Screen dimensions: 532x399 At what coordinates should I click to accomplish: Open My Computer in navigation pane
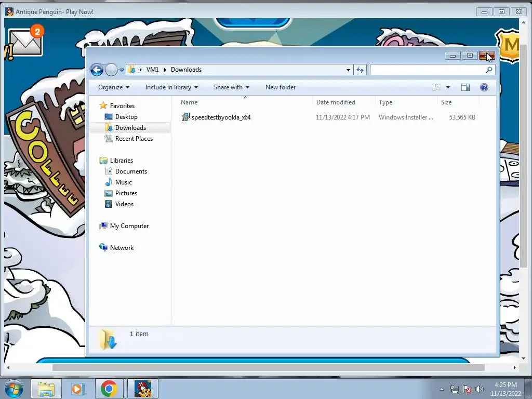pyautogui.click(x=129, y=226)
